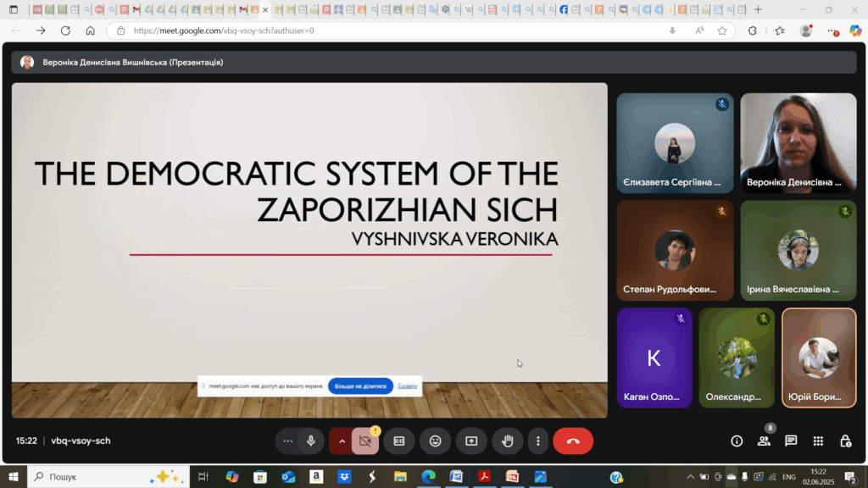Viewport: 868px width, 488px height.
Task: Open the favorites list icon
Action: [x=780, y=30]
